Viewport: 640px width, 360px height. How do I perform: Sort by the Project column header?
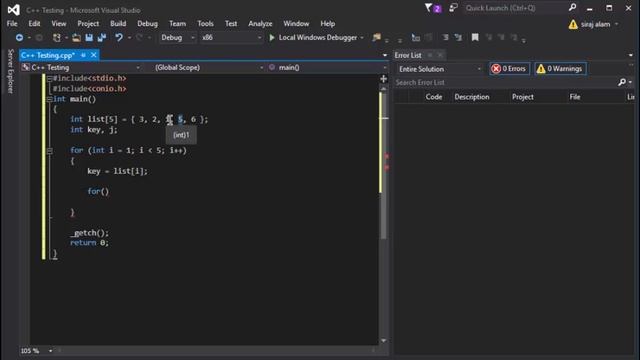522,97
